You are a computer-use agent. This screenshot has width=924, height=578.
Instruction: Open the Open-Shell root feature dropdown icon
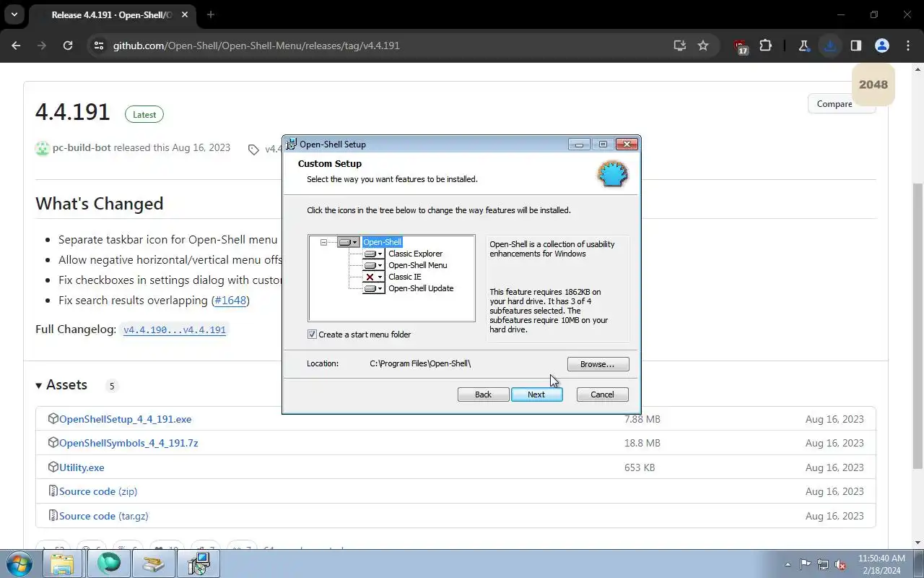tap(348, 242)
